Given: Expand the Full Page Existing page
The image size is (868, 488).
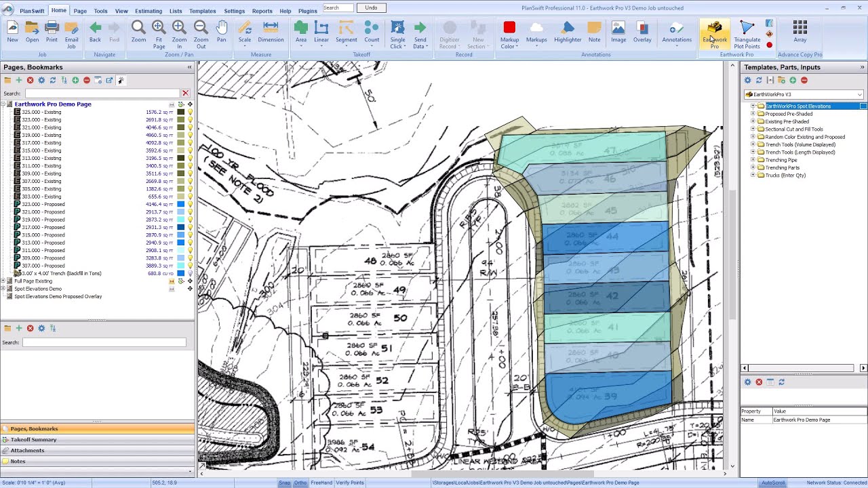Looking at the screenshot, I should pos(3,281).
